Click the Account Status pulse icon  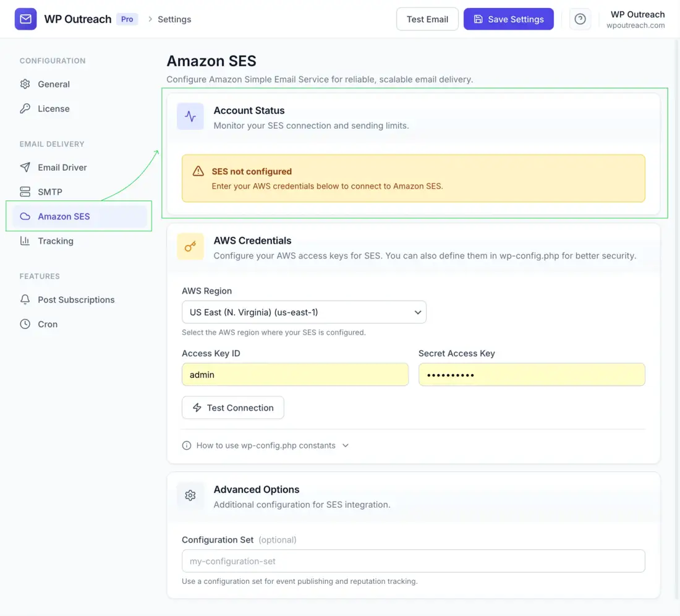190,116
